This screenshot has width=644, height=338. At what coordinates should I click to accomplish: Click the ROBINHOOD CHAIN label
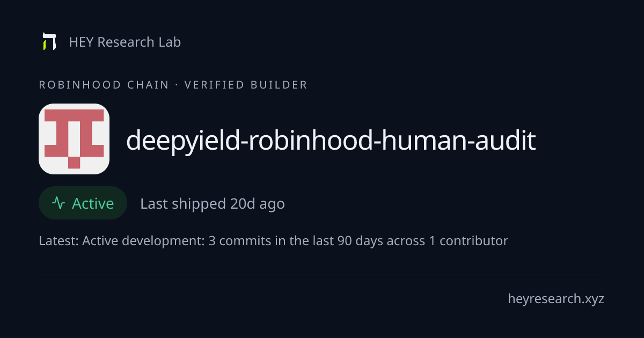click(104, 85)
